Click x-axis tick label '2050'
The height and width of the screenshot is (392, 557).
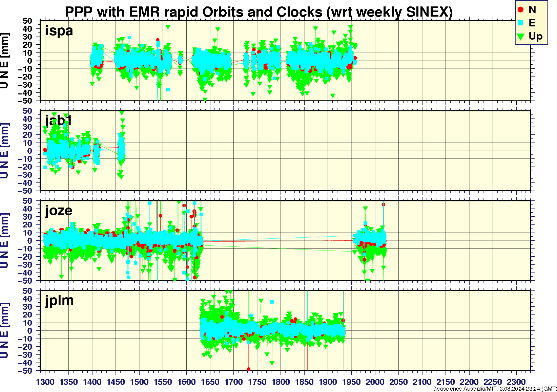click(x=398, y=382)
